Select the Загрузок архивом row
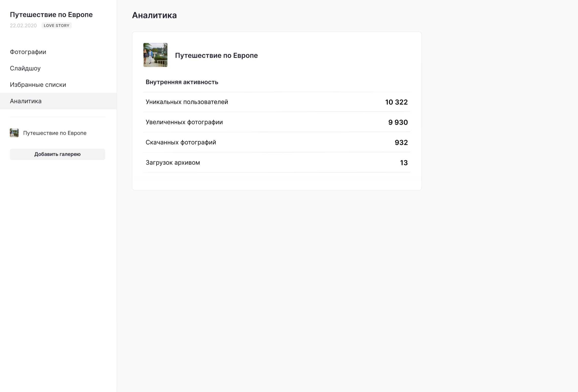578x392 pixels. click(277, 163)
